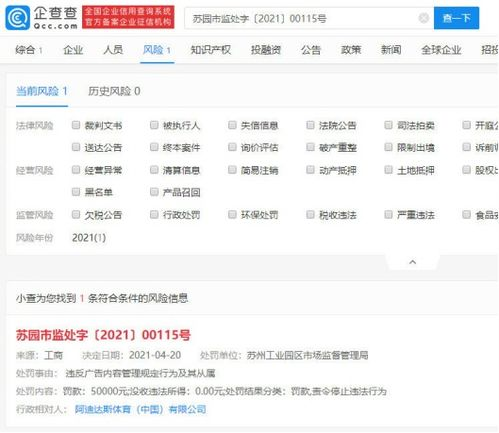
Task: Open company link 阿迪达斯体育（中国）有限公司
Action: [140, 409]
